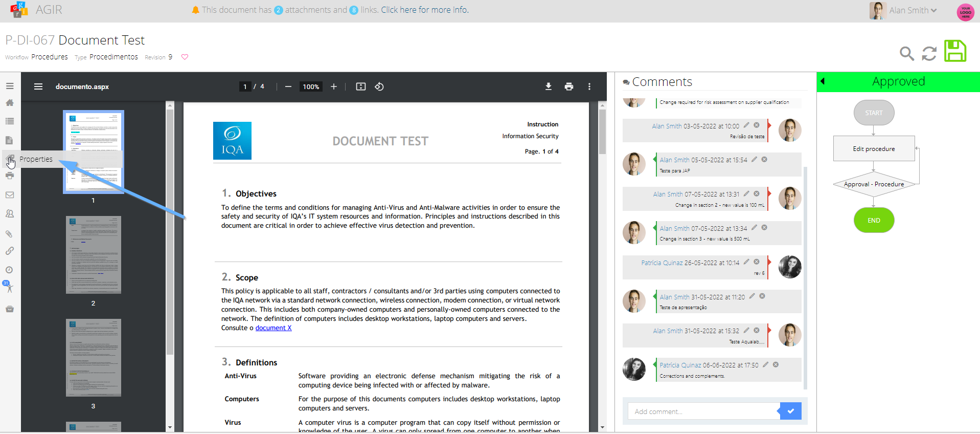Save the document with green floppy icon
Screen dimensions: 980x434
(x=955, y=51)
